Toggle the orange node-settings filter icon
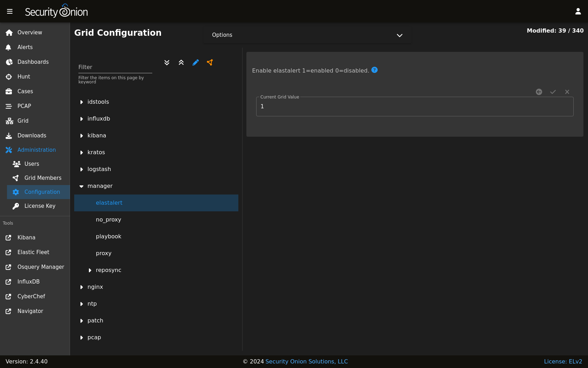The width and height of the screenshot is (588, 368). 210,62
